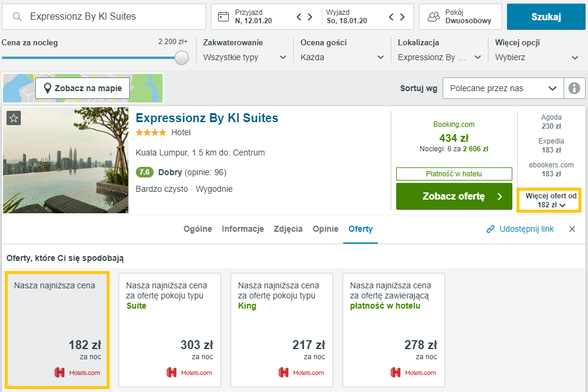Click the map pin icon
The width and height of the screenshot is (588, 392).
(x=47, y=88)
